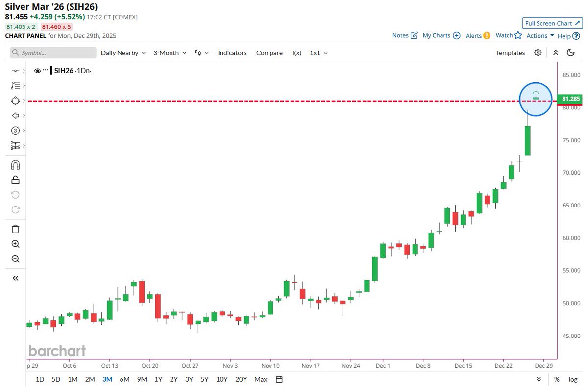This screenshot has width=588, height=389.
Task: Open the Indicators menu
Action: [x=232, y=53]
